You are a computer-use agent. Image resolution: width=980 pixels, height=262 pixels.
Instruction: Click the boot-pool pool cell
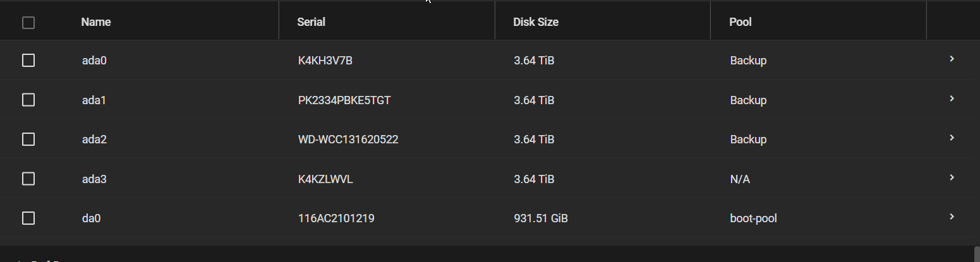[x=754, y=219]
